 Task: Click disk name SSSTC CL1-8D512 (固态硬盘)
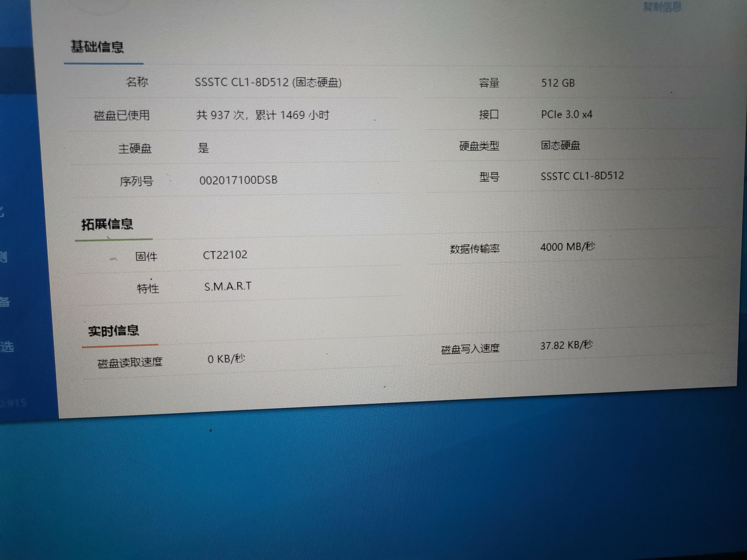(268, 82)
